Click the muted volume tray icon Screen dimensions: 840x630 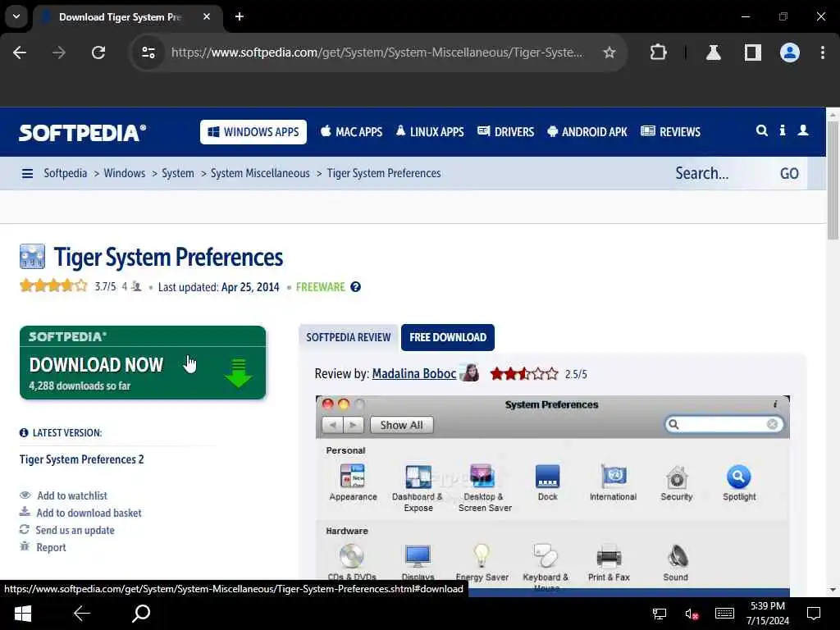(692, 614)
